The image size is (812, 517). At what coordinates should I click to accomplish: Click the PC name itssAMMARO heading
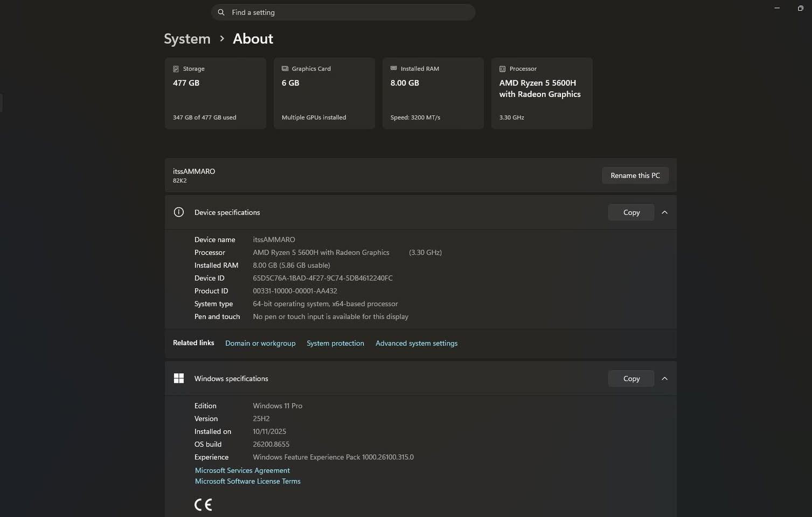tap(194, 171)
